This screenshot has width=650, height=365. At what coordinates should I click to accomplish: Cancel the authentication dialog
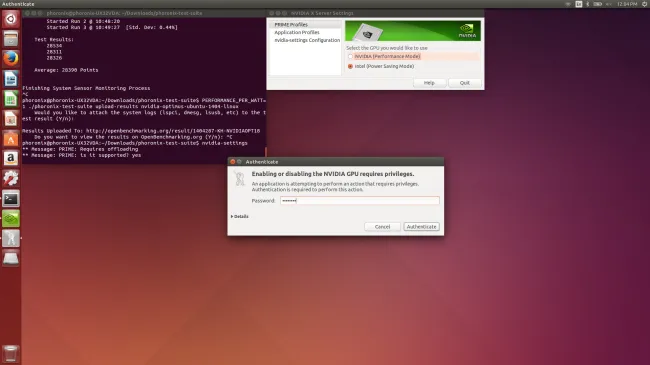coord(382,227)
